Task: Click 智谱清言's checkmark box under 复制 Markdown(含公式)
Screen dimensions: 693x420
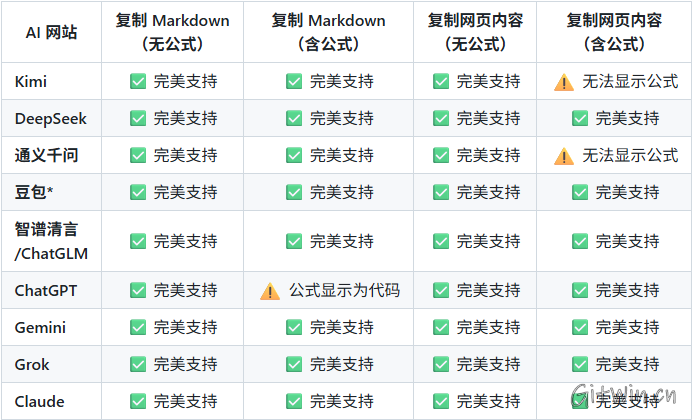Action: pos(294,241)
